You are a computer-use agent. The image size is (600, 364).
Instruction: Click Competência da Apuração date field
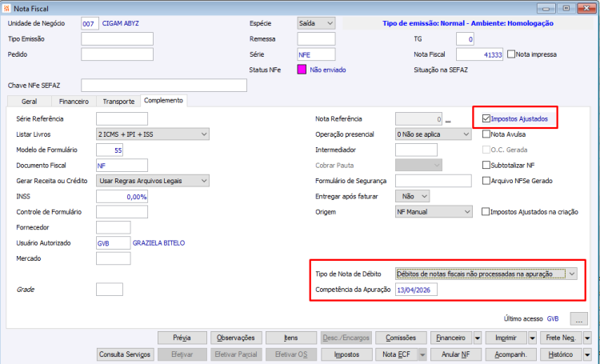pos(416,290)
